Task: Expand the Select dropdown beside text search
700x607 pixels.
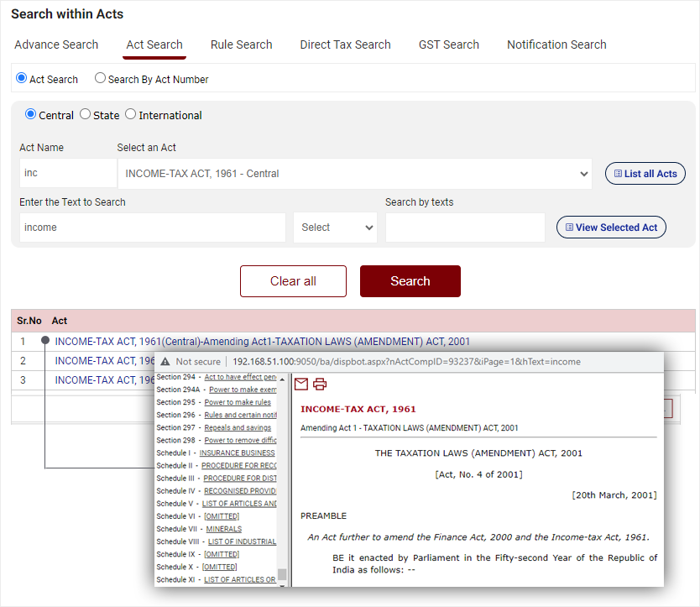Action: 335,228
